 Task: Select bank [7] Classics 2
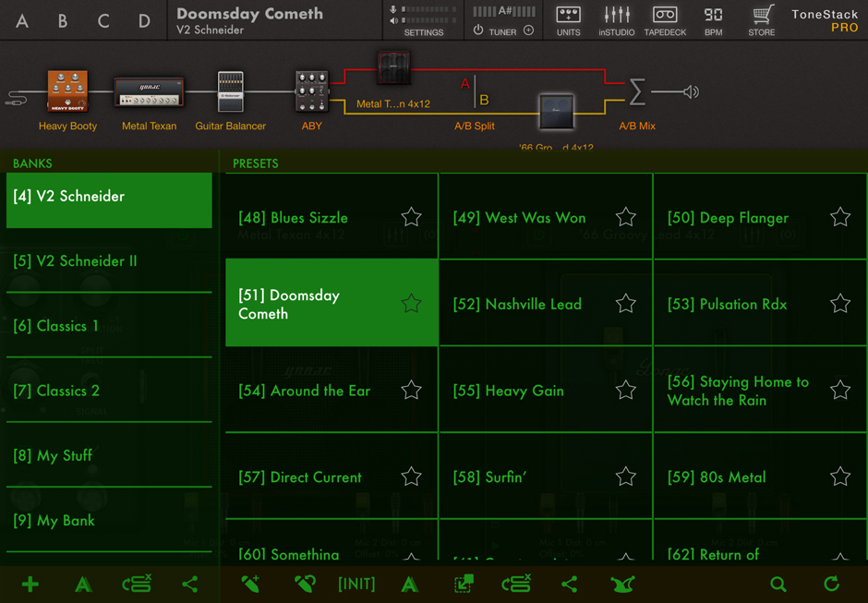[x=109, y=391]
